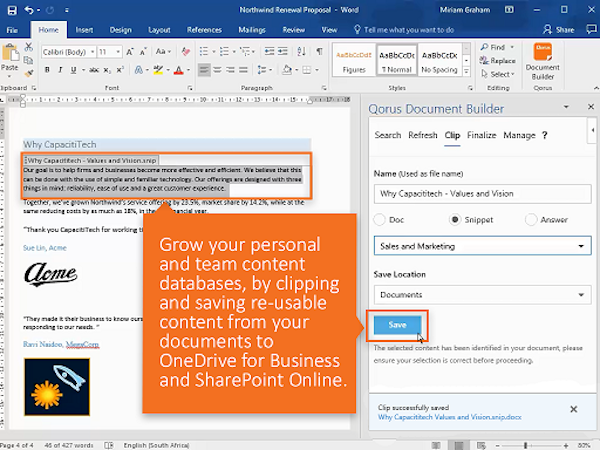The width and height of the screenshot is (600, 450).
Task: Open the Finalize tab in the Qorus pane
Action: [481, 135]
